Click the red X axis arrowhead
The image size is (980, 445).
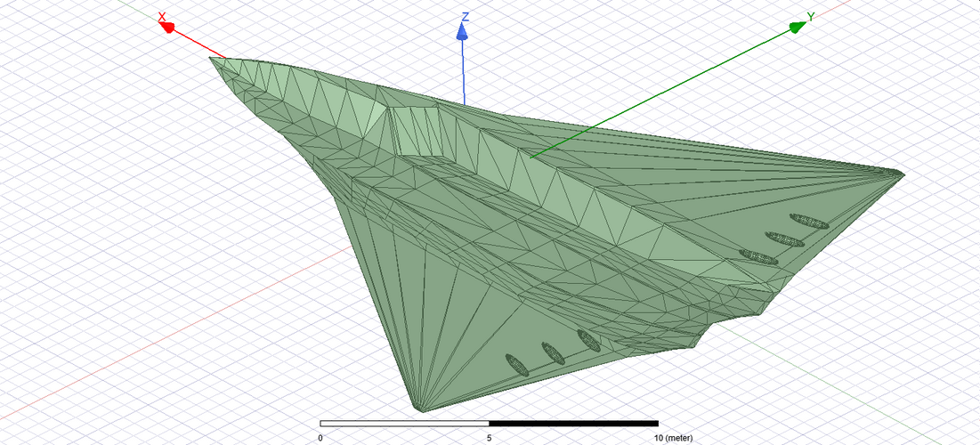(166, 26)
